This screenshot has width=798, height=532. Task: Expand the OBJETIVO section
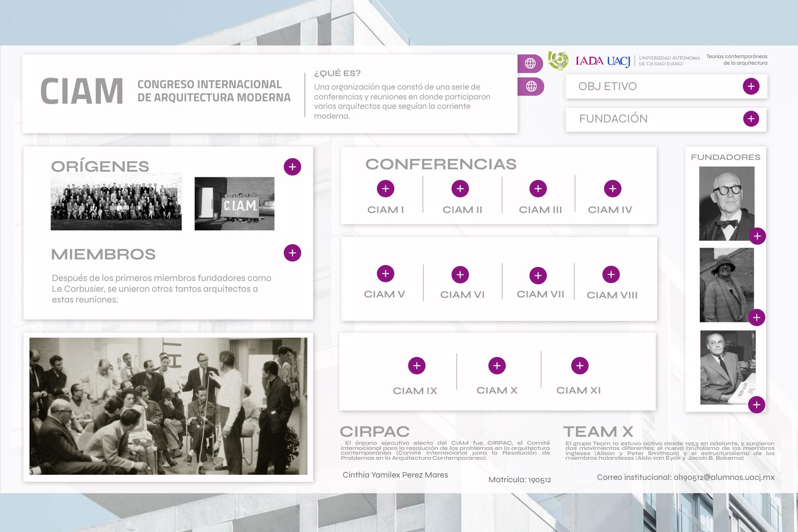751,86
